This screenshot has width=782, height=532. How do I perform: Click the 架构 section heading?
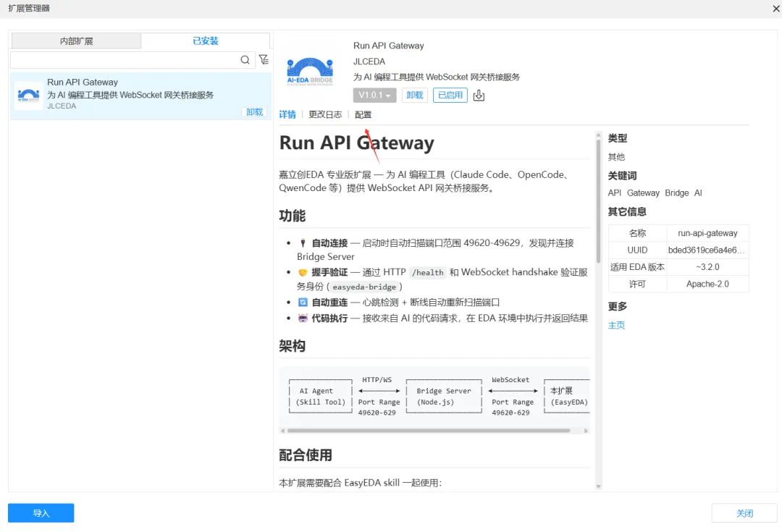(293, 346)
